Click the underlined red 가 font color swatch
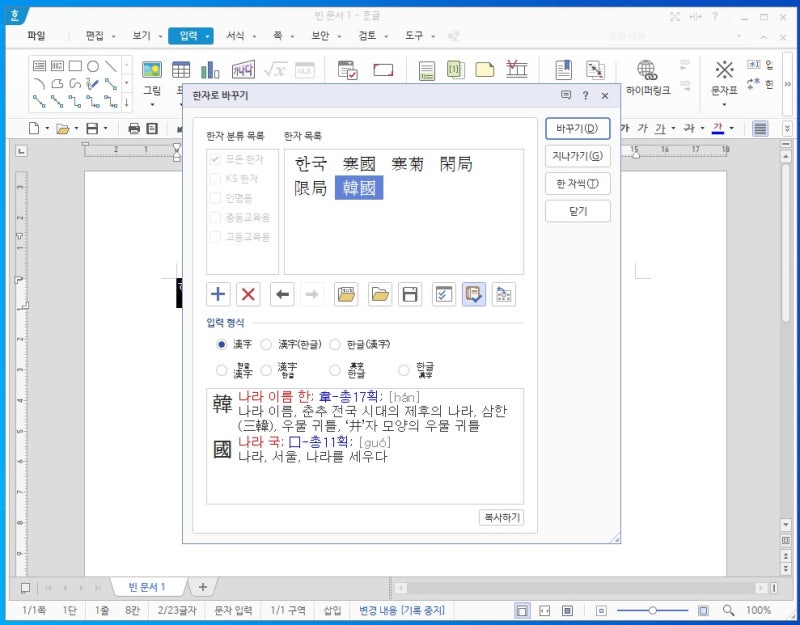This screenshot has height=625, width=800. pyautogui.click(x=718, y=129)
